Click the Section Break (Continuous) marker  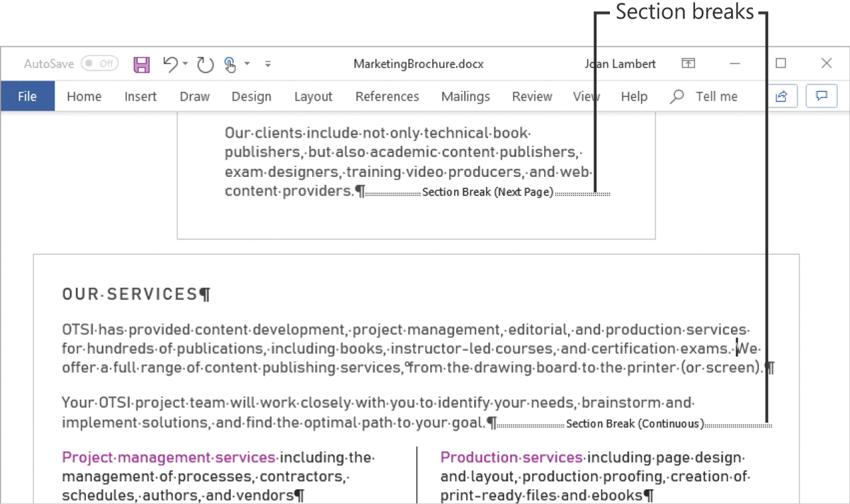[x=635, y=424]
